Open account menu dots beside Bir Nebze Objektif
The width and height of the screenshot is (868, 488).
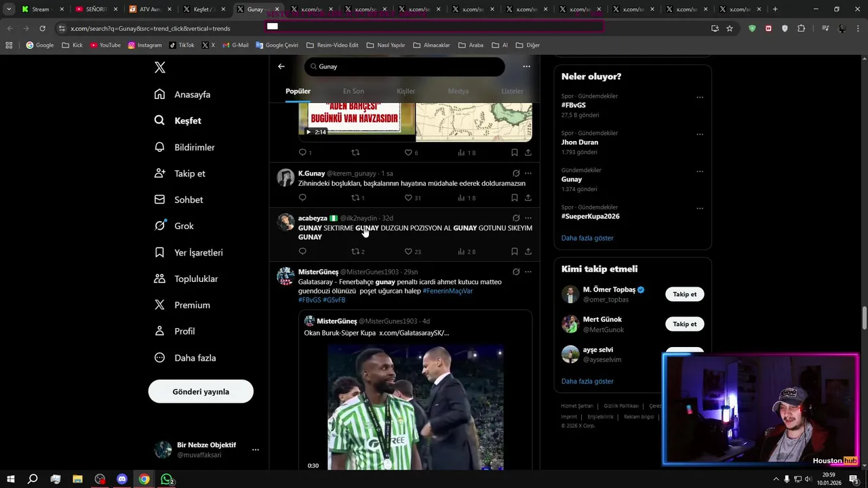pyautogui.click(x=256, y=449)
